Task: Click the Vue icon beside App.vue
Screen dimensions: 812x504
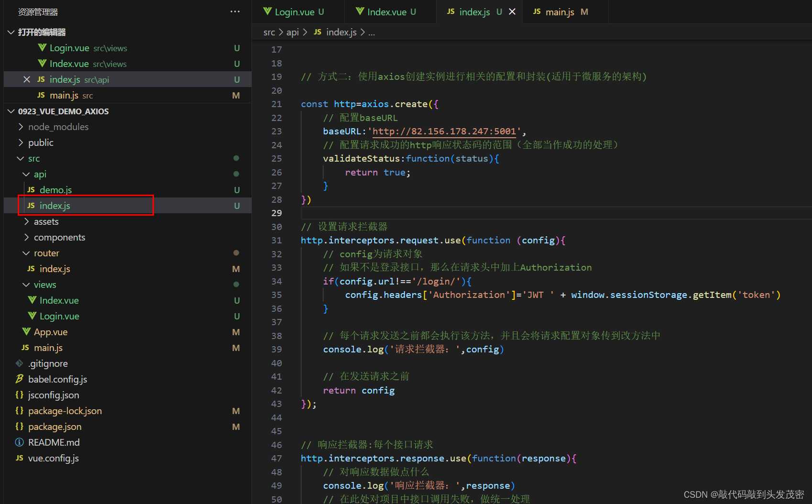Action: click(x=26, y=332)
